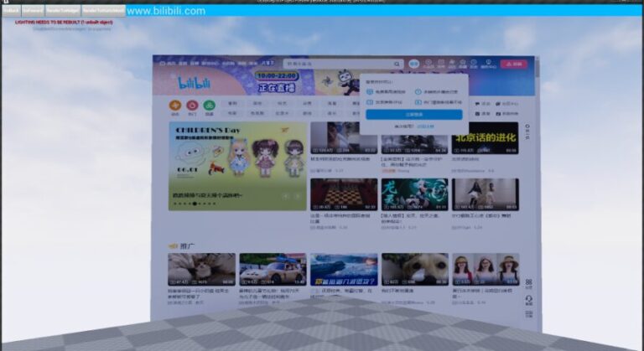Click the bottom-right feature icon in login popup
644x351 pixels.
pyautogui.click(x=418, y=102)
